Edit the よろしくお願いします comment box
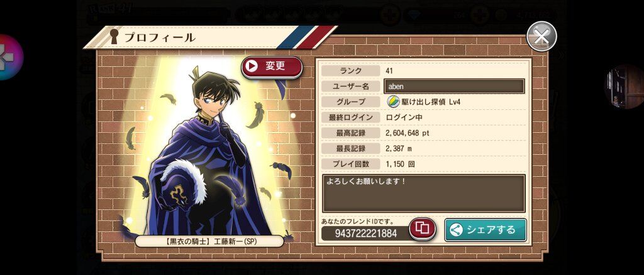This screenshot has width=644, height=275. pyautogui.click(x=423, y=193)
